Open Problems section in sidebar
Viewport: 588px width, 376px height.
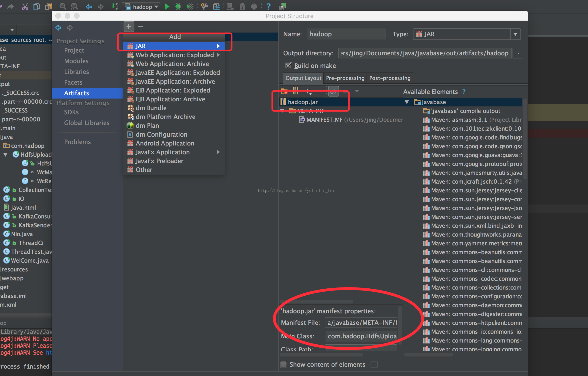pyautogui.click(x=77, y=142)
